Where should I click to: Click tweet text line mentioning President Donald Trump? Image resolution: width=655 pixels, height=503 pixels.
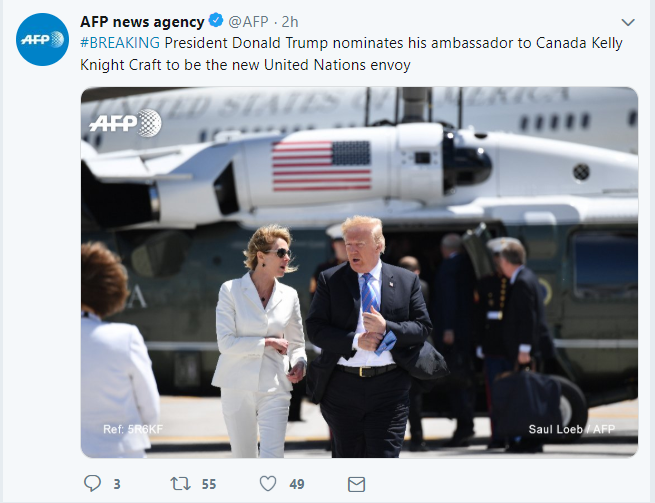coord(351,43)
